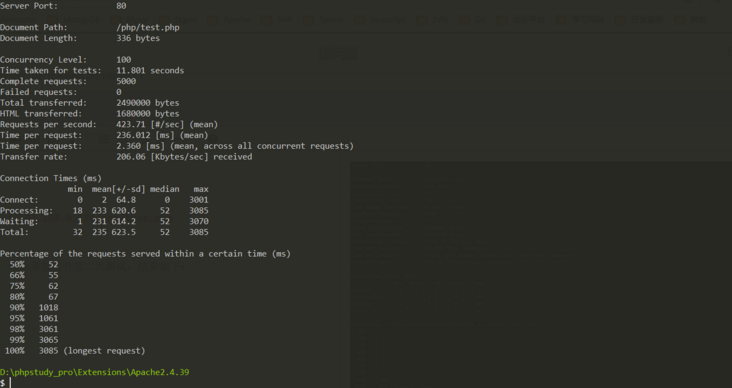The height and width of the screenshot is (388, 732).
Task: Click the "max" column header
Action: 201,189
